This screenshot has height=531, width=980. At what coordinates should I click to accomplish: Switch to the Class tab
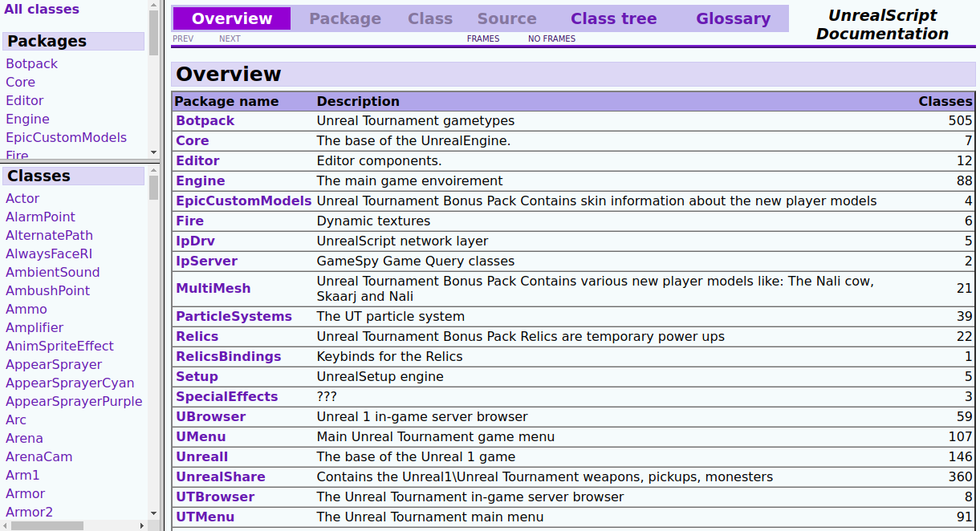pos(430,18)
